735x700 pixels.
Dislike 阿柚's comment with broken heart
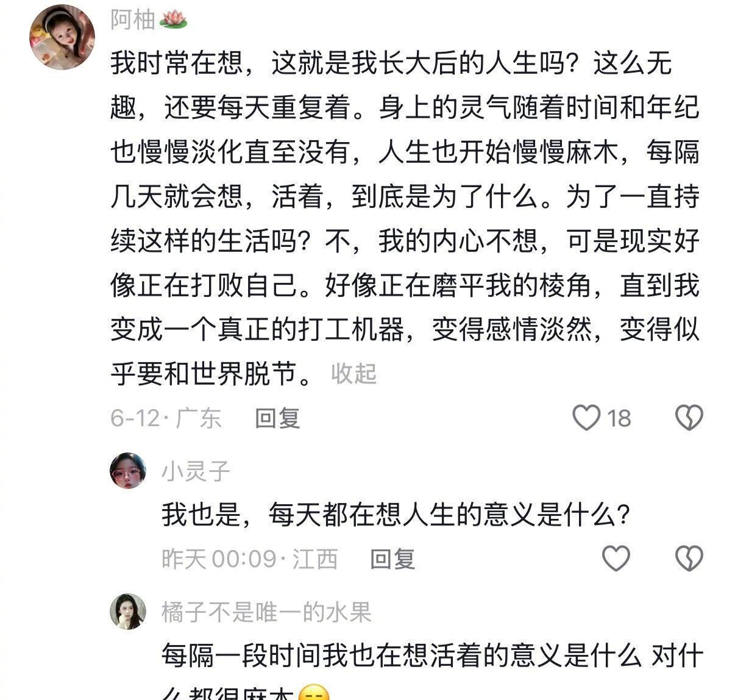[x=689, y=418]
